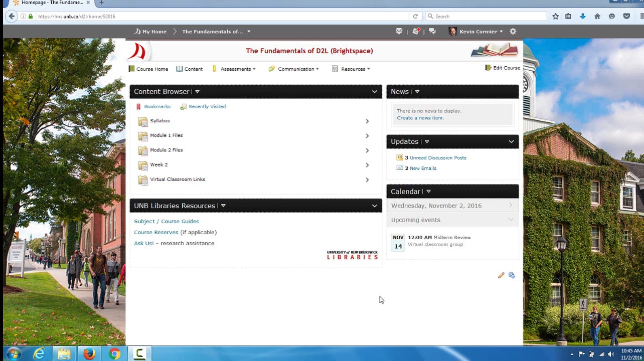644x361 pixels.
Task: Switch to the Recently Visited tab
Action: coord(203,107)
